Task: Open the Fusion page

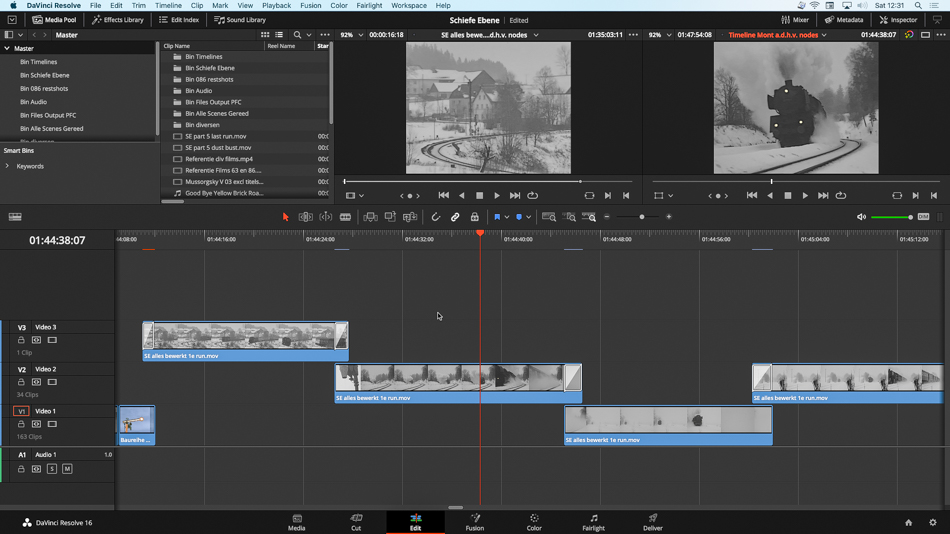Action: point(474,522)
